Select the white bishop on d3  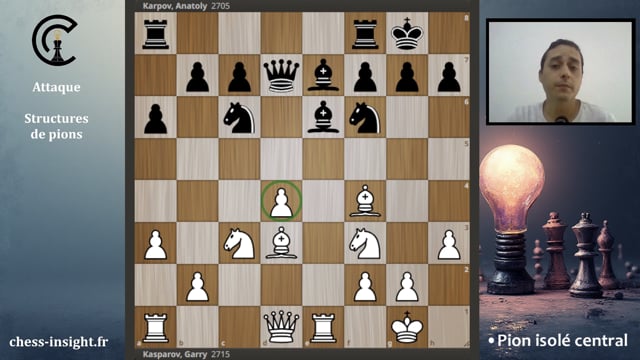pyautogui.click(x=281, y=243)
